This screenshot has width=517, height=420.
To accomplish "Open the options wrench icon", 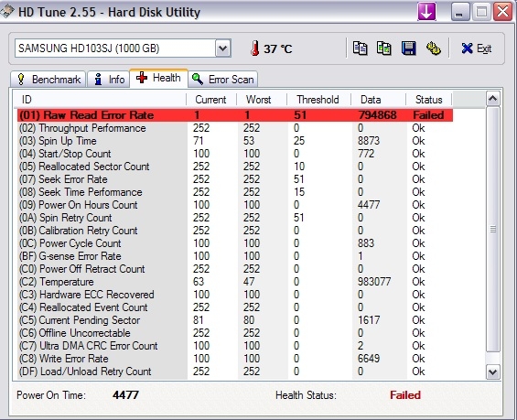I will (434, 48).
